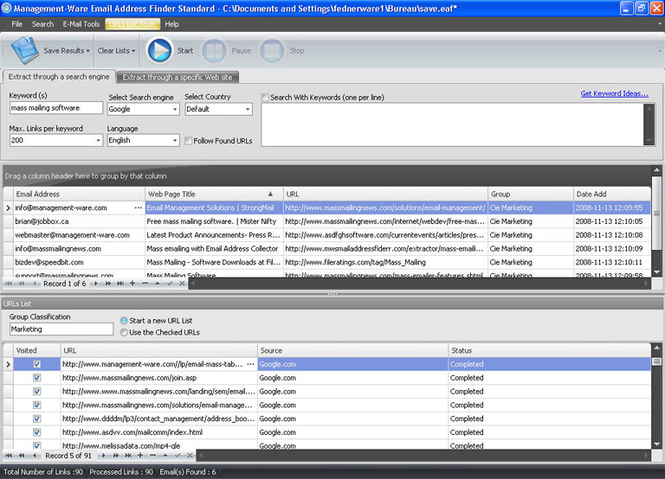Uncheck Visited box for massmailingnews.com/join.asp row
Image resolution: width=665 pixels, height=479 pixels.
coord(37,378)
